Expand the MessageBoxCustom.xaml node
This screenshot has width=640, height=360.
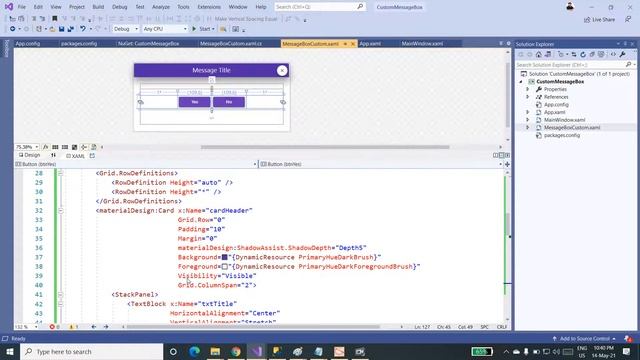click(x=527, y=127)
